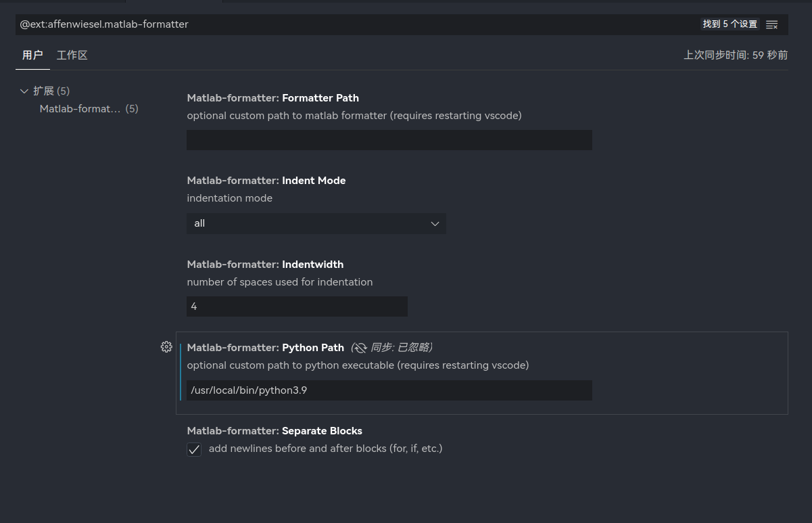Click the 上次同步时间 sync status text
Image resolution: width=812 pixels, height=523 pixels.
[x=736, y=55]
